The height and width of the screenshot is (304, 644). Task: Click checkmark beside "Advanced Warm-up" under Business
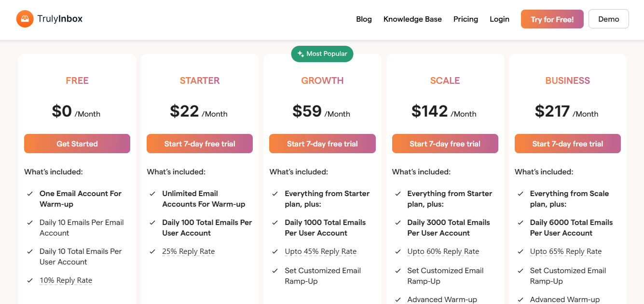click(520, 299)
